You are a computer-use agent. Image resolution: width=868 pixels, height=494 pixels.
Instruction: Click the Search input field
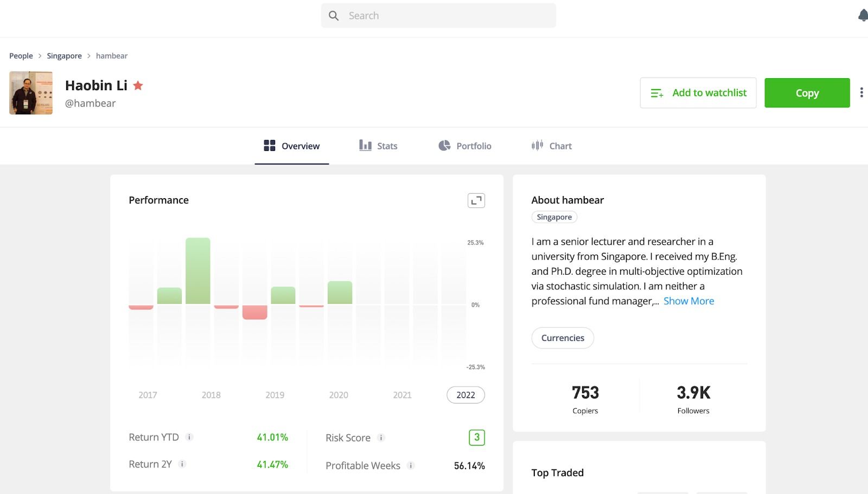point(438,16)
